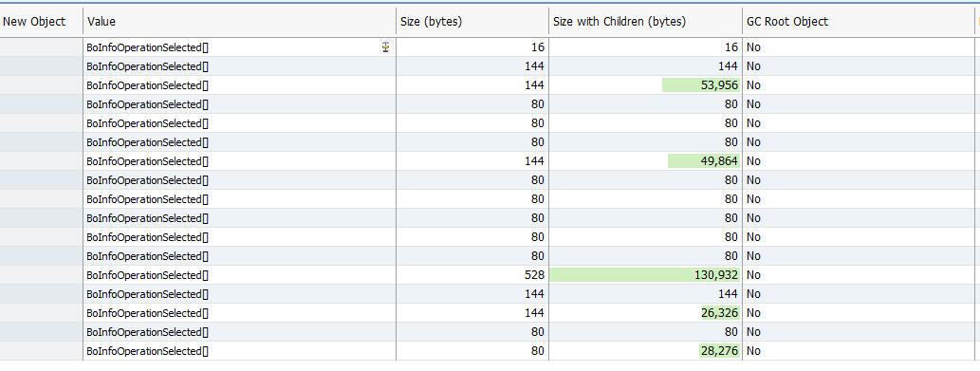Image resolution: width=980 pixels, height=371 pixels.
Task: Click the GC Root Object column header
Action: [859, 21]
